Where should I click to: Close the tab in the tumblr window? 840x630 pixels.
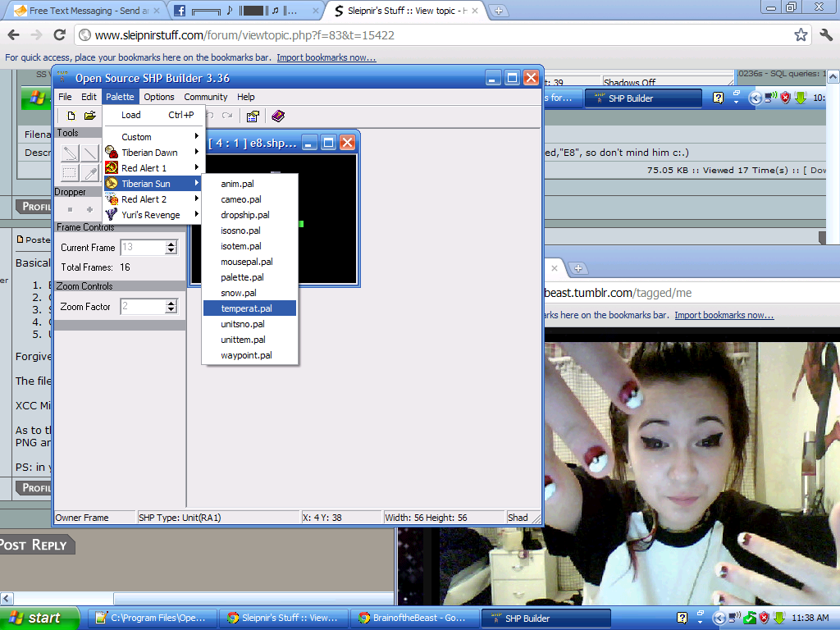point(555,268)
